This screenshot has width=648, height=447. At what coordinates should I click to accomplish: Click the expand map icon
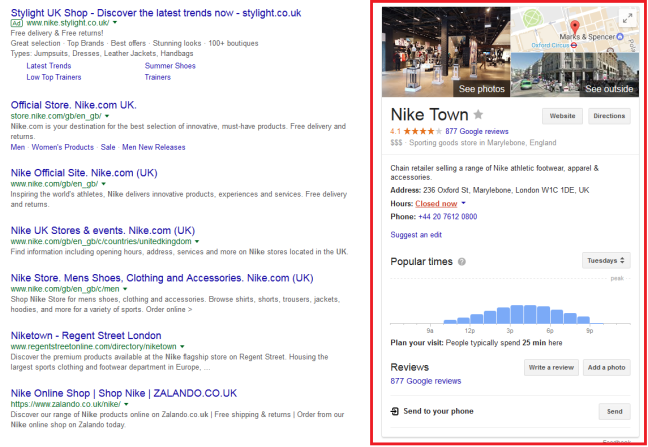pyautogui.click(x=627, y=18)
